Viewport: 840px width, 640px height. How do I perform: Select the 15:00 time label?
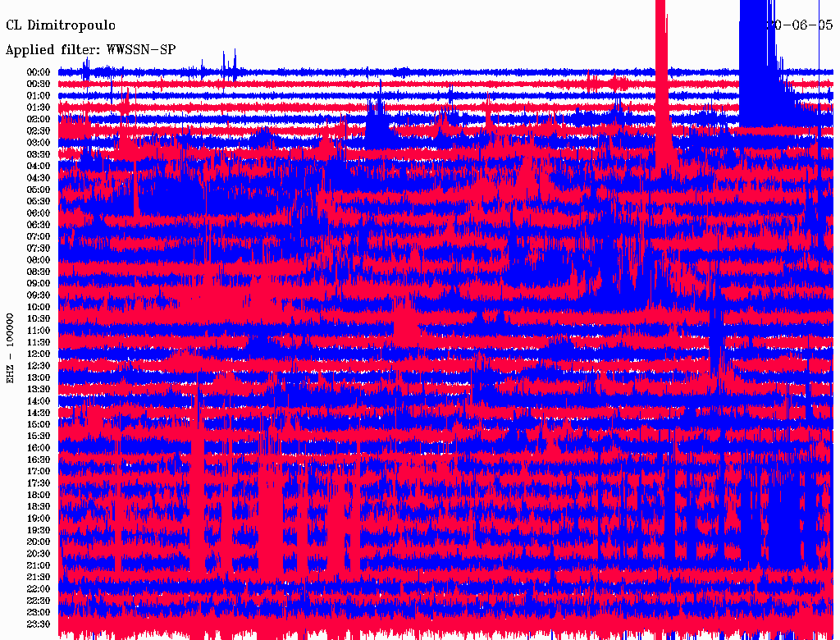coord(39,424)
